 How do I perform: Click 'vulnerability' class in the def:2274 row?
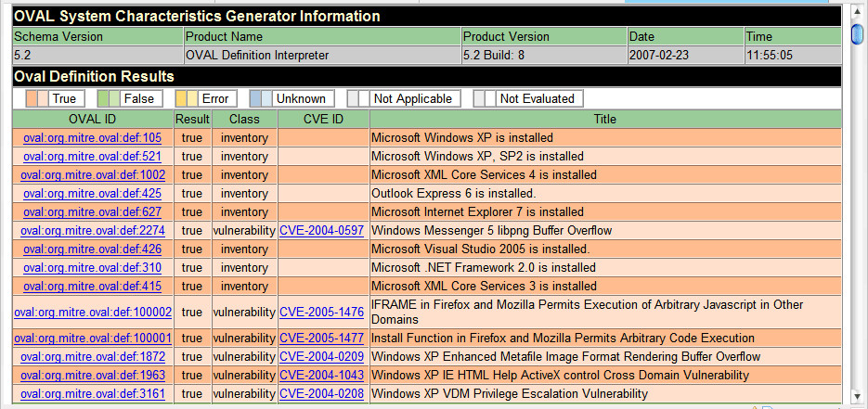coord(244,231)
